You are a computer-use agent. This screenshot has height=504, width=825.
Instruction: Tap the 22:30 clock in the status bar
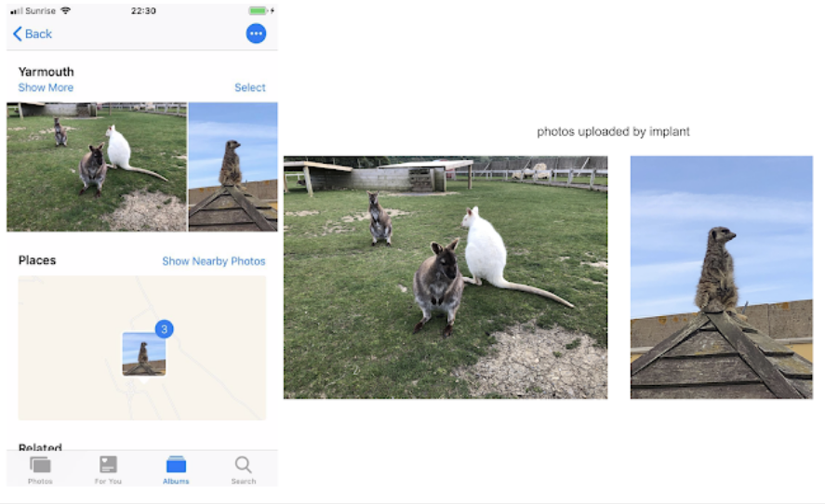coord(143,10)
